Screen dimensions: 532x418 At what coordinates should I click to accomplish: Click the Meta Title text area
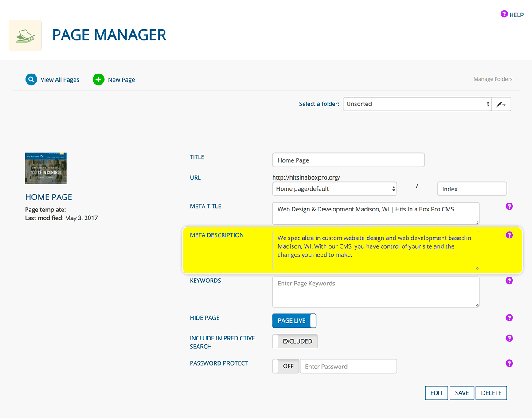click(x=376, y=213)
